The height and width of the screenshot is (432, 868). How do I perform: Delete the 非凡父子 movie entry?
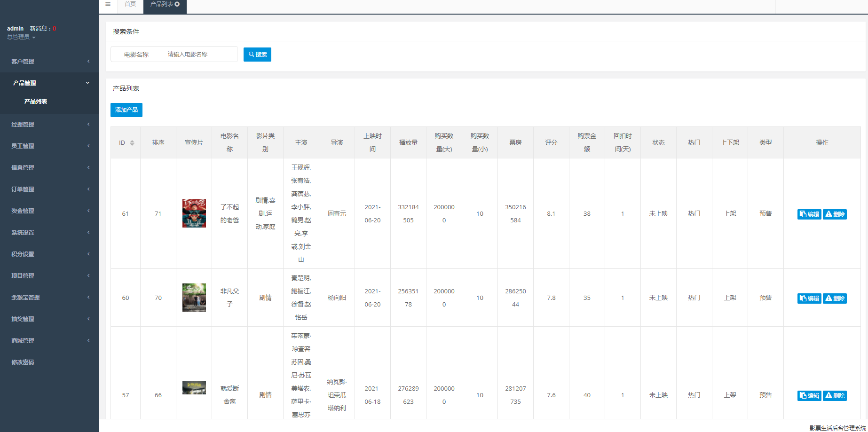click(x=835, y=298)
